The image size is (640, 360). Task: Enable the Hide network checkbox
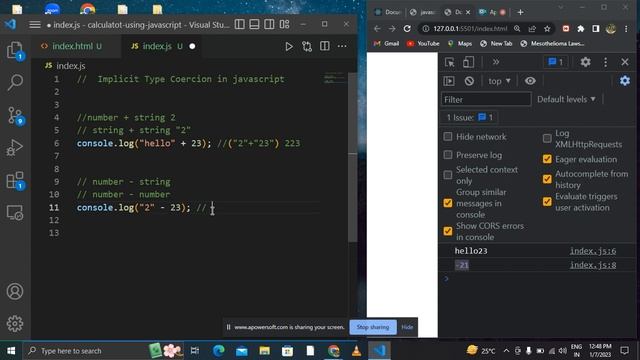(448, 137)
